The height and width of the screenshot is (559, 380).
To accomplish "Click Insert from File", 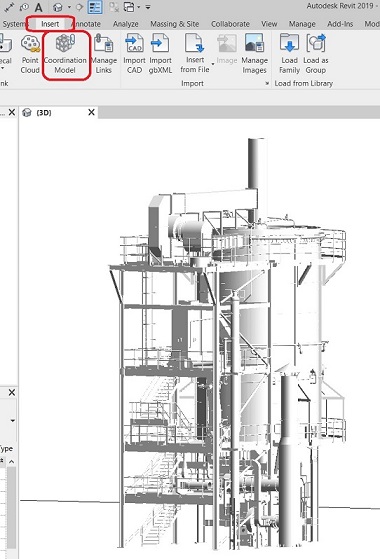I will 195,53.
